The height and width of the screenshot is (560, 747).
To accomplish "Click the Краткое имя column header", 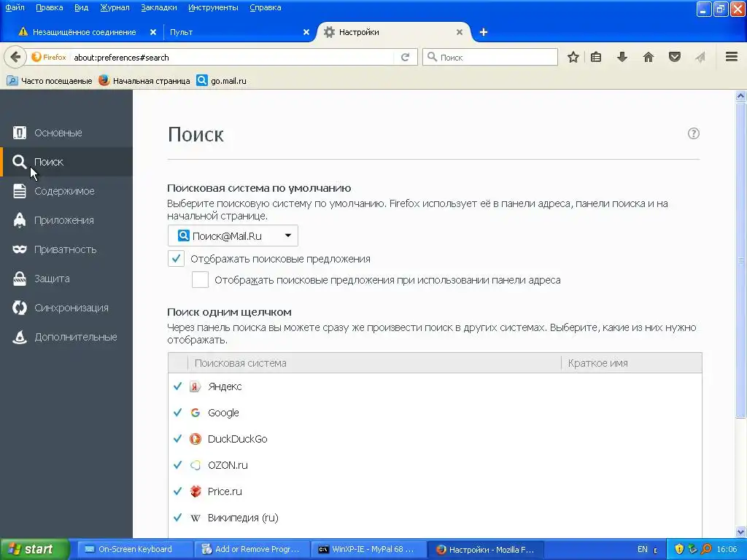I will pyautogui.click(x=632, y=363).
